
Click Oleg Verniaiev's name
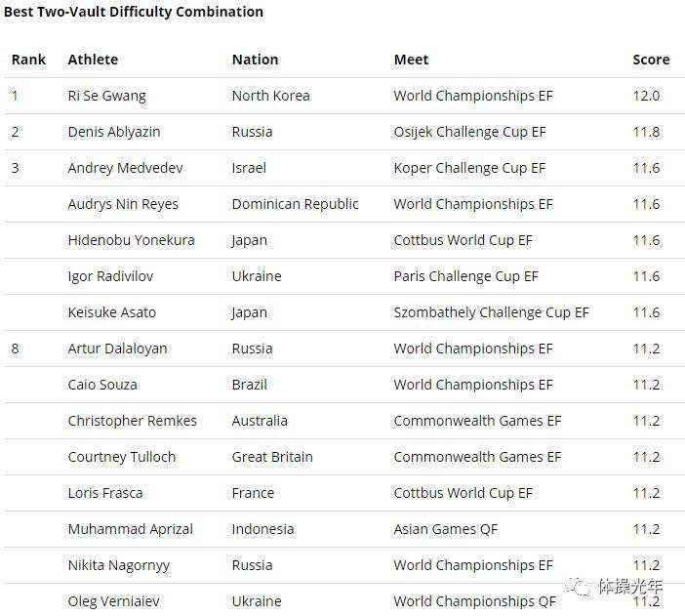(113, 601)
